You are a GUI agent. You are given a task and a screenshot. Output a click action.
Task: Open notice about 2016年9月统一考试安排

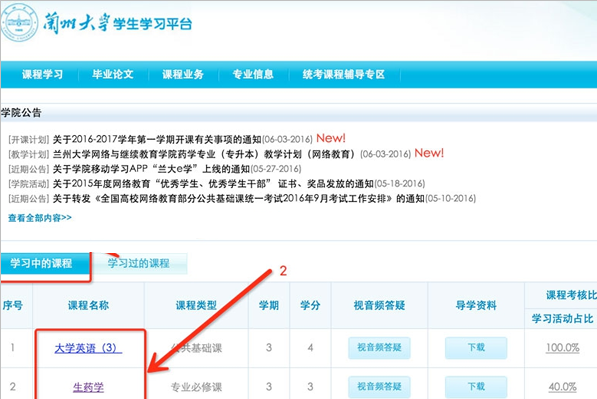239,198
